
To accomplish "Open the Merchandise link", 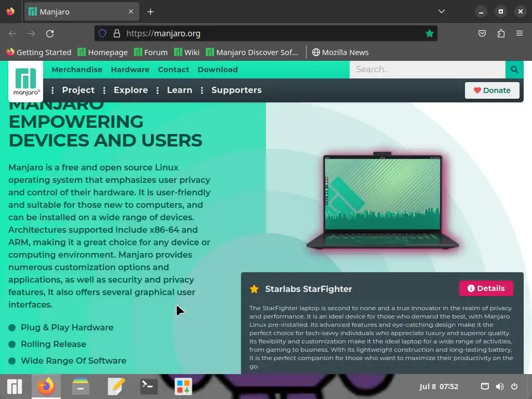I will coord(77,70).
